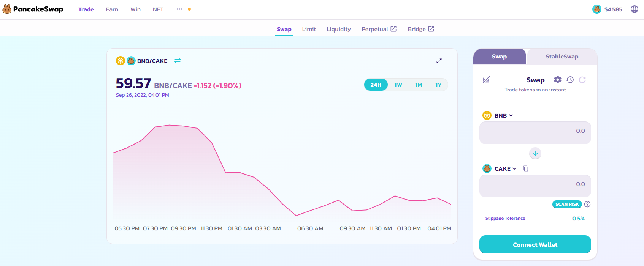Select the 1Y chart range
644x266 pixels.
(439, 85)
